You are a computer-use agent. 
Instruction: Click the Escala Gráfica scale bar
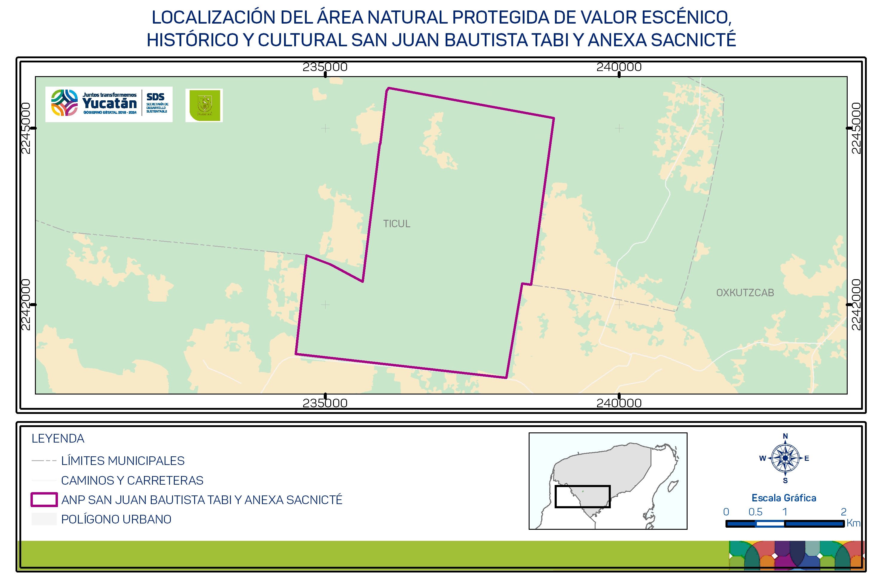[785, 524]
